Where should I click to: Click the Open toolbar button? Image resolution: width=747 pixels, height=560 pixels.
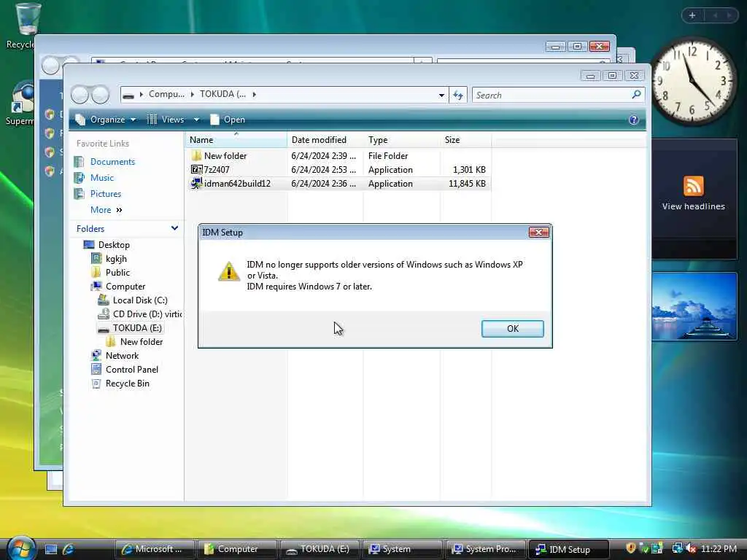[x=228, y=120]
